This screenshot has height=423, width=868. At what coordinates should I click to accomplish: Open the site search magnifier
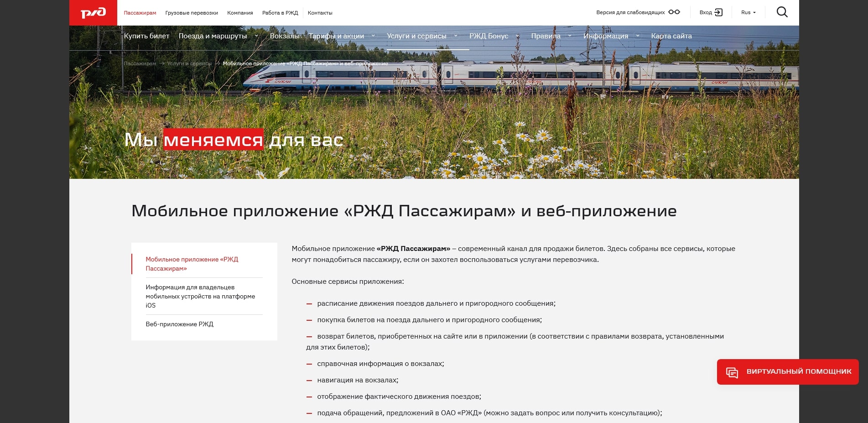781,12
